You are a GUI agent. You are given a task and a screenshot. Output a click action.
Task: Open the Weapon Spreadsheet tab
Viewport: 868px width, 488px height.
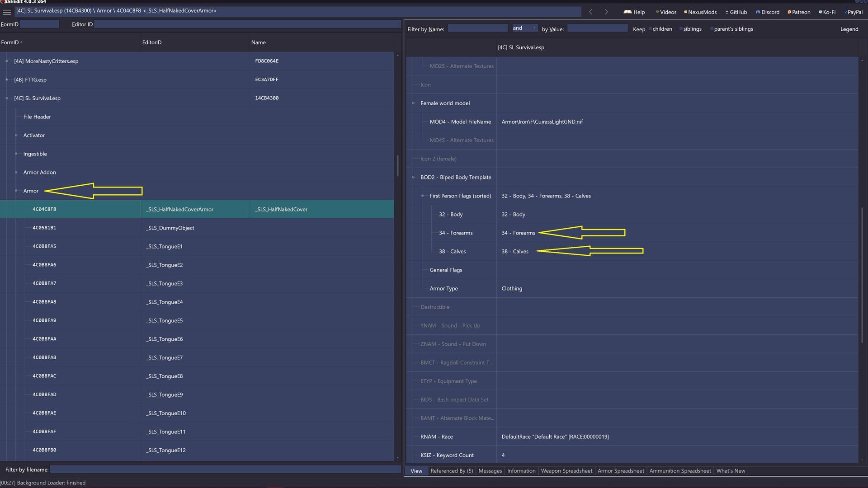(566, 471)
